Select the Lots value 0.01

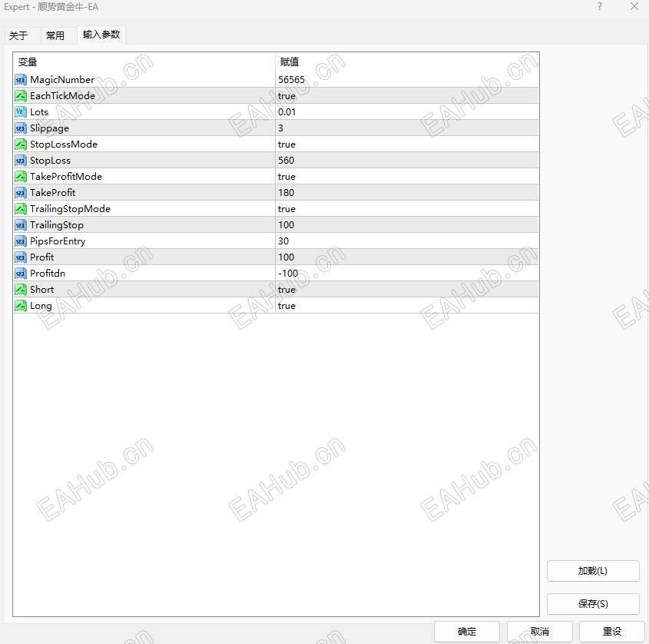click(286, 112)
